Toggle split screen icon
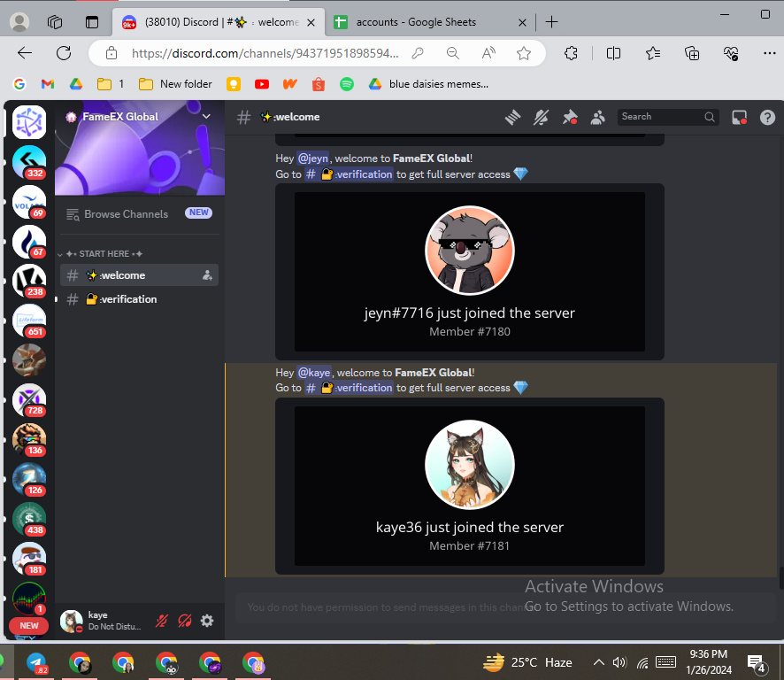The image size is (784, 680). click(613, 53)
